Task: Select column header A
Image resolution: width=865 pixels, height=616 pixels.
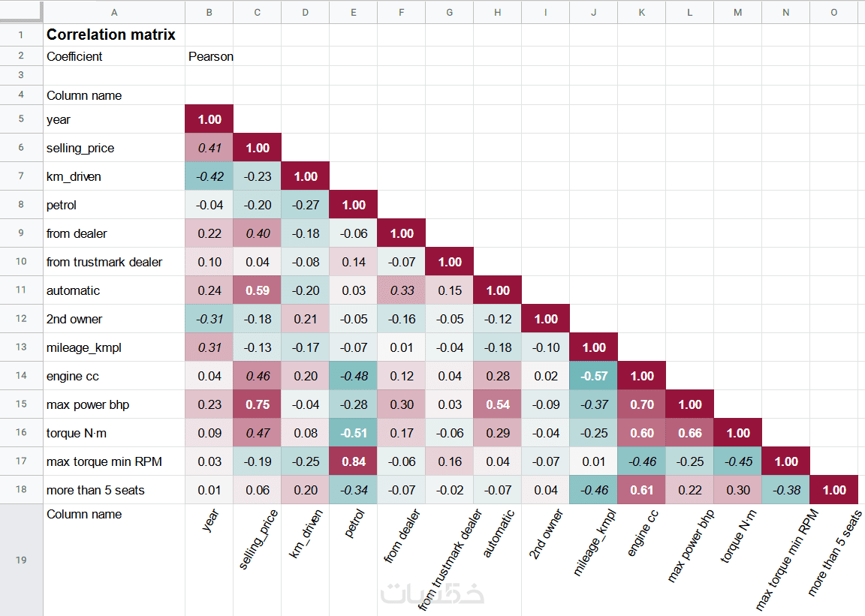Action: click(114, 12)
